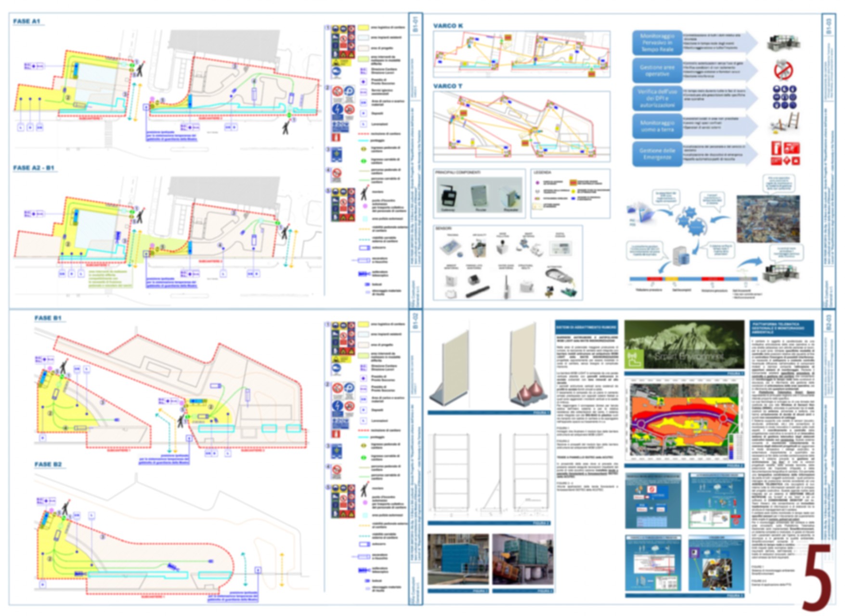Screen dimensions: 845x616
Task: Click the aerial construction site photo
Action: 768,219
